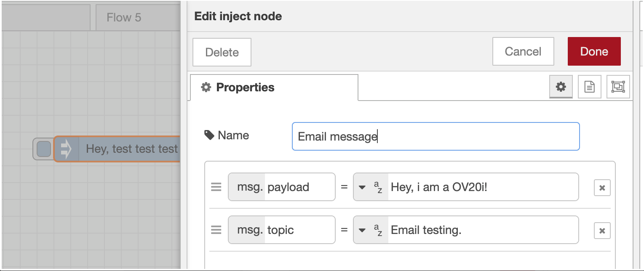Select the Flow 5 tab
644x271 pixels.
(124, 18)
